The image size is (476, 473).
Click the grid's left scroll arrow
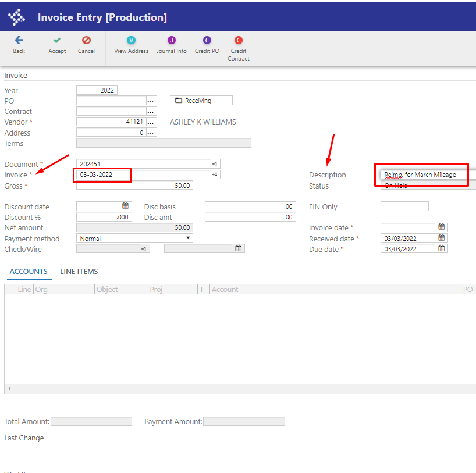point(9,389)
